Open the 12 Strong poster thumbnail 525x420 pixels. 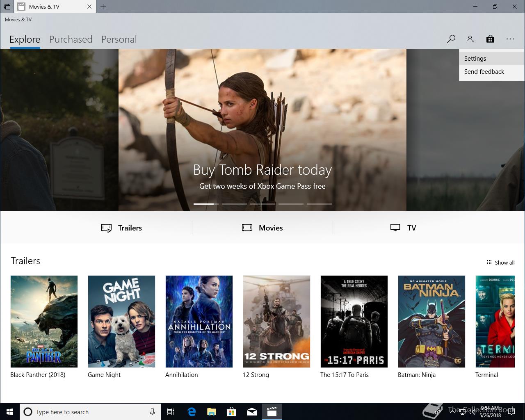pyautogui.click(x=276, y=322)
